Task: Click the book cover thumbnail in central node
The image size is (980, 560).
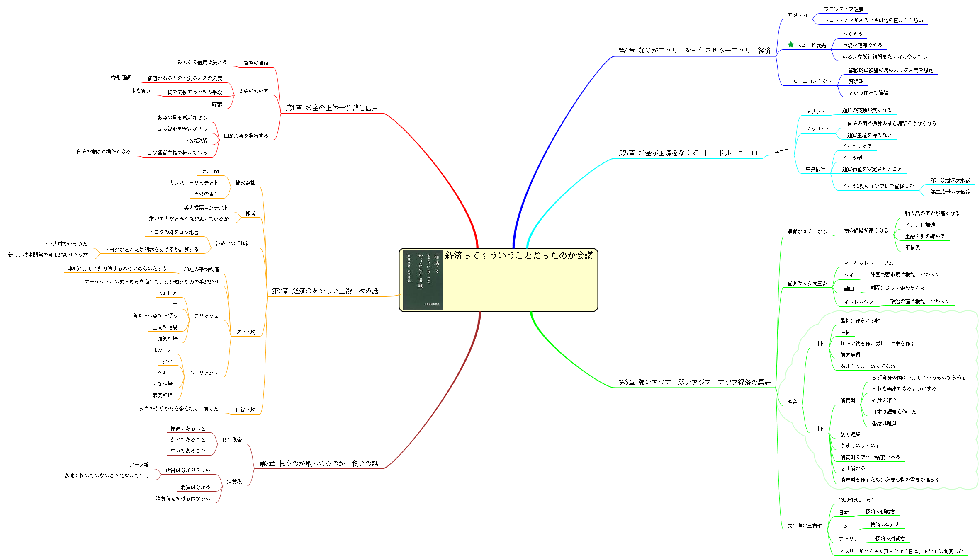Action: tap(423, 279)
